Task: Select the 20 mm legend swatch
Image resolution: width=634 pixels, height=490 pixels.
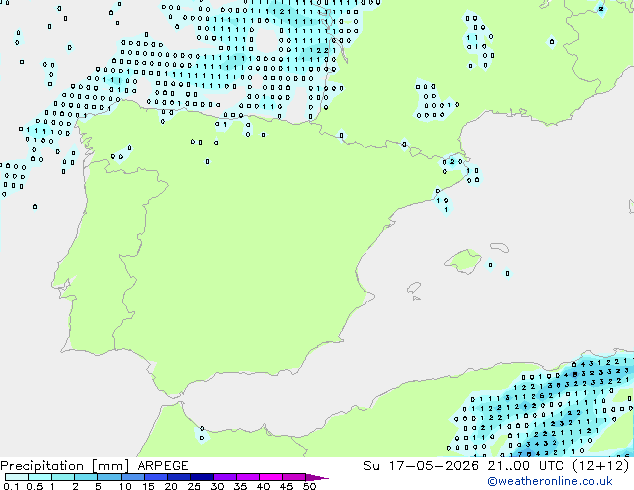Action: (178, 477)
